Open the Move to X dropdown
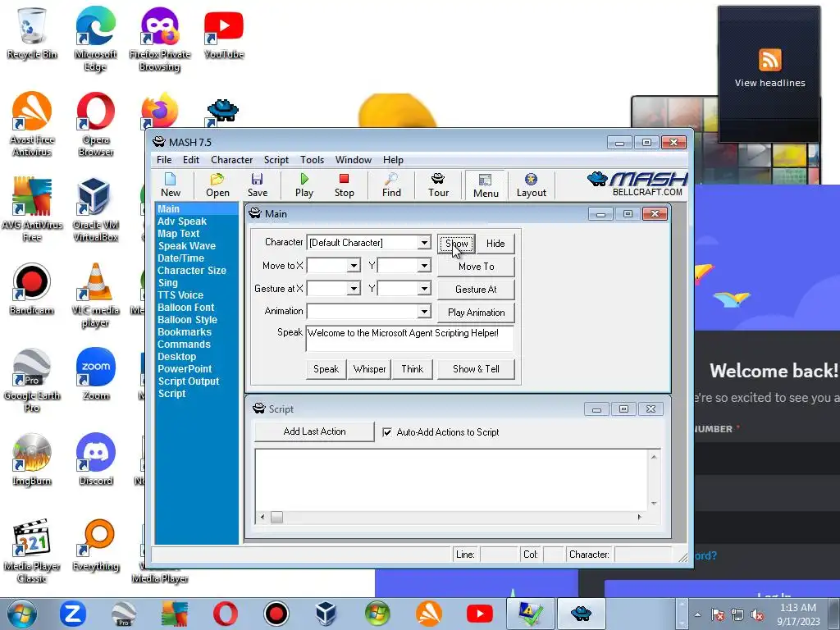Screen dimensions: 840x630 pyautogui.click(x=354, y=266)
